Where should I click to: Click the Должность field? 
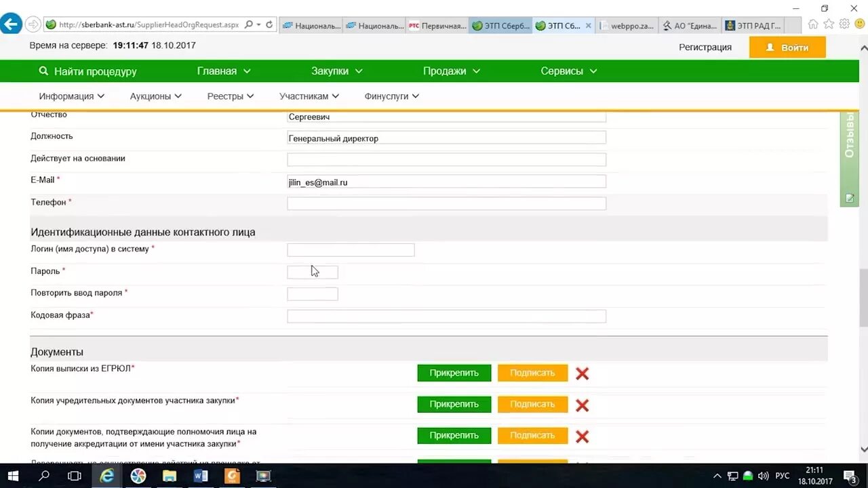pos(446,138)
